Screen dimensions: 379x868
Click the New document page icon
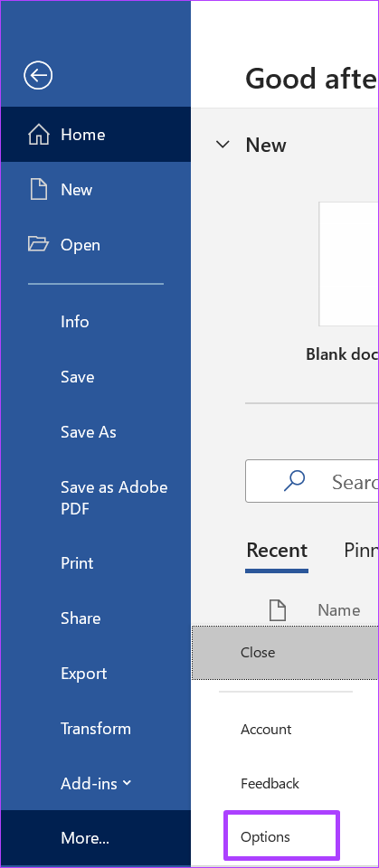point(39,189)
